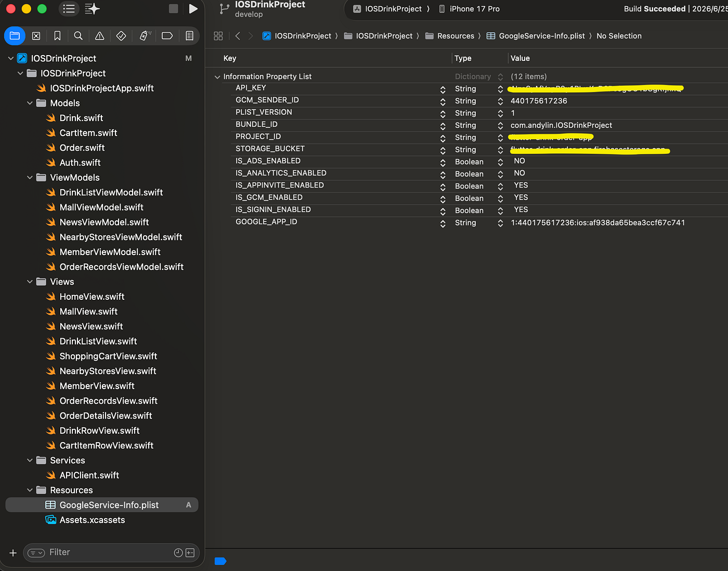Toggle the recent files clock filter
The image size is (728, 571).
coord(178,553)
